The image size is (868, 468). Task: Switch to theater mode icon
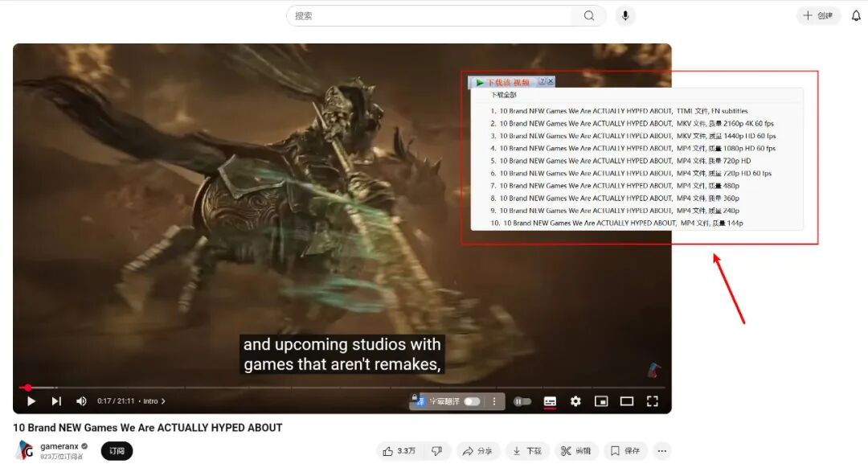[627, 401]
